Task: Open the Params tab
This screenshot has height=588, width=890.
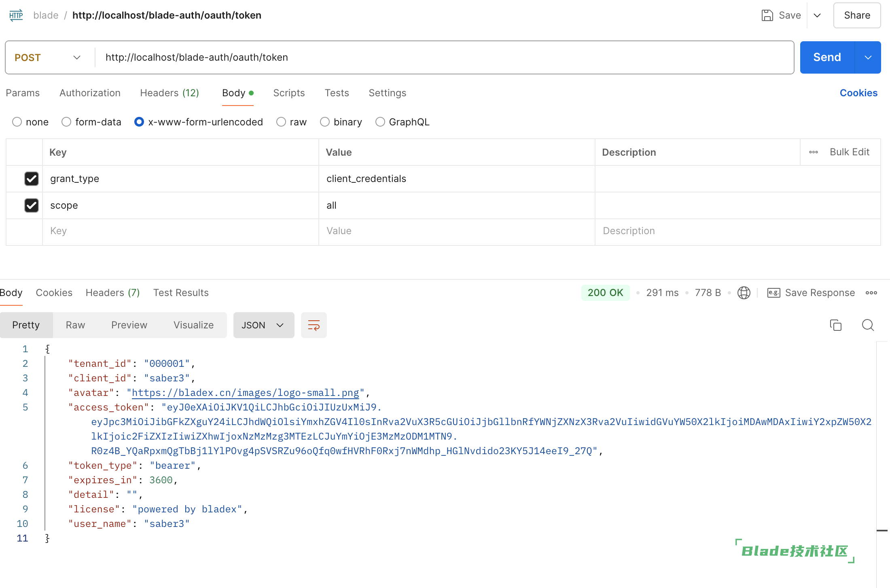Action: click(23, 93)
